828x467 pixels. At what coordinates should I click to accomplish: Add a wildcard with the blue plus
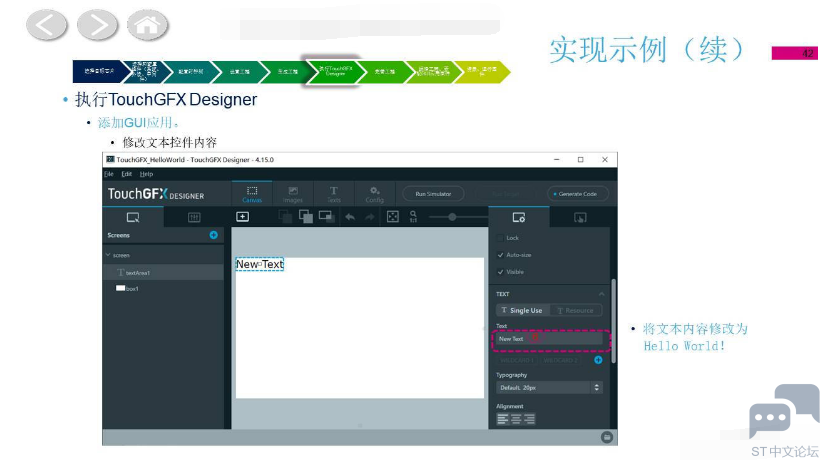tap(598, 360)
